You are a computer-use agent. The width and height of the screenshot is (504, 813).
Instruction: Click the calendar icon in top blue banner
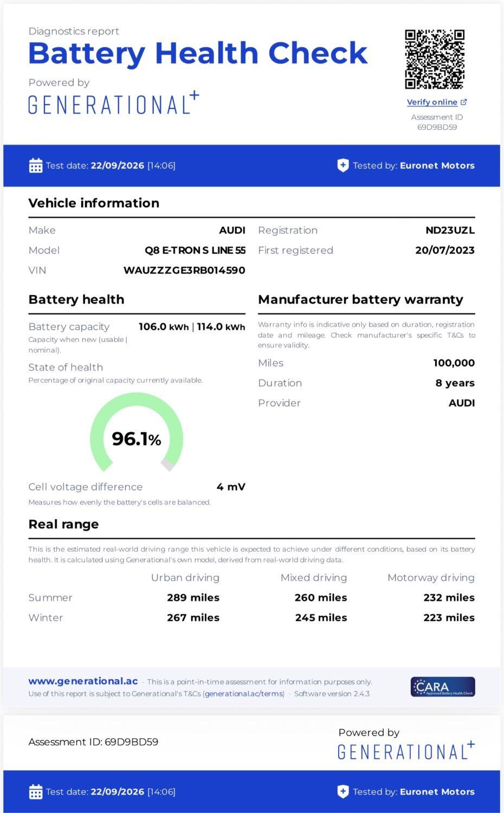(x=36, y=166)
